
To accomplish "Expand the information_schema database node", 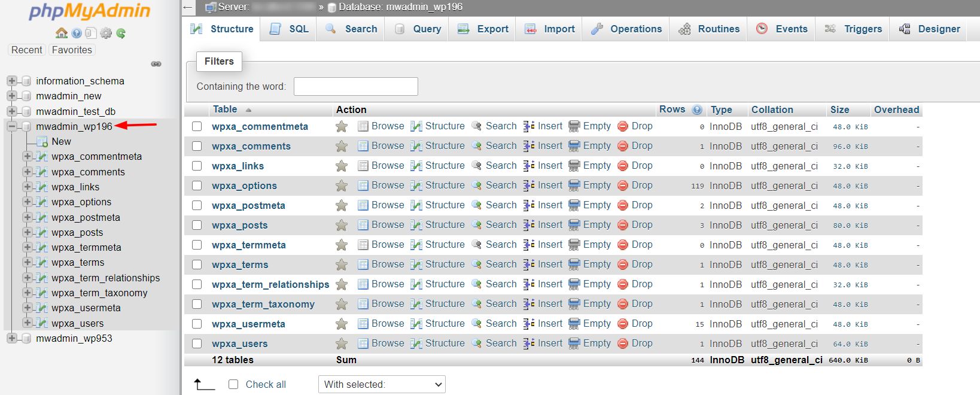I will click(11, 81).
